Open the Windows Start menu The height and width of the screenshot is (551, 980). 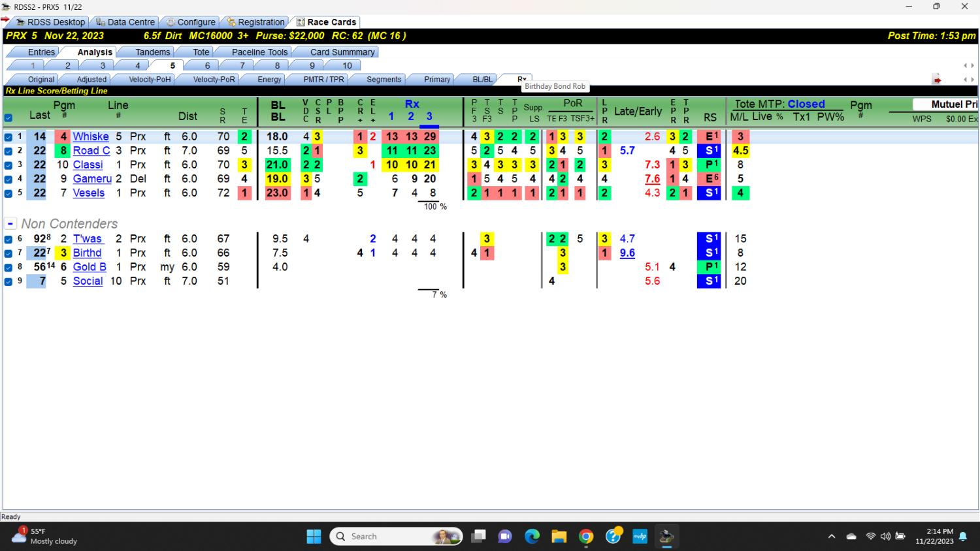314,537
